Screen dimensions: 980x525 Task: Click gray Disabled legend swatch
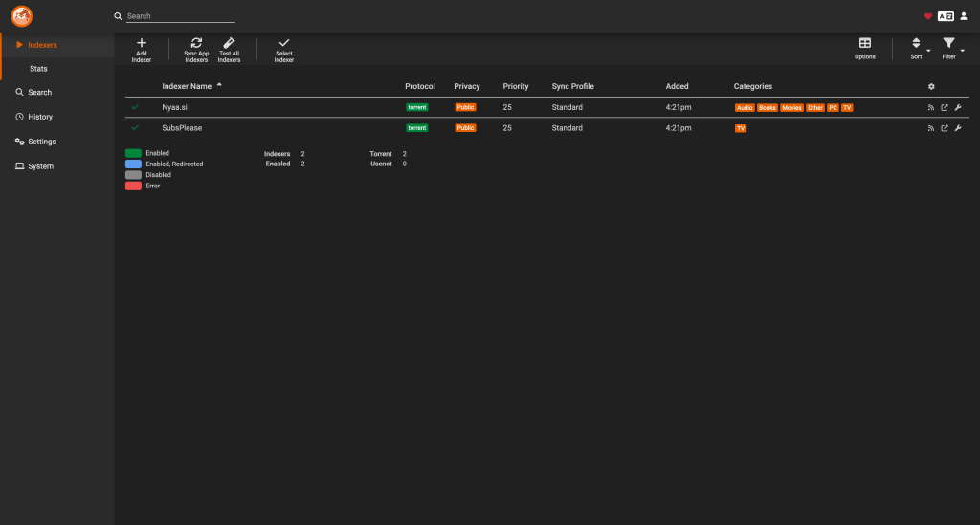(x=133, y=175)
